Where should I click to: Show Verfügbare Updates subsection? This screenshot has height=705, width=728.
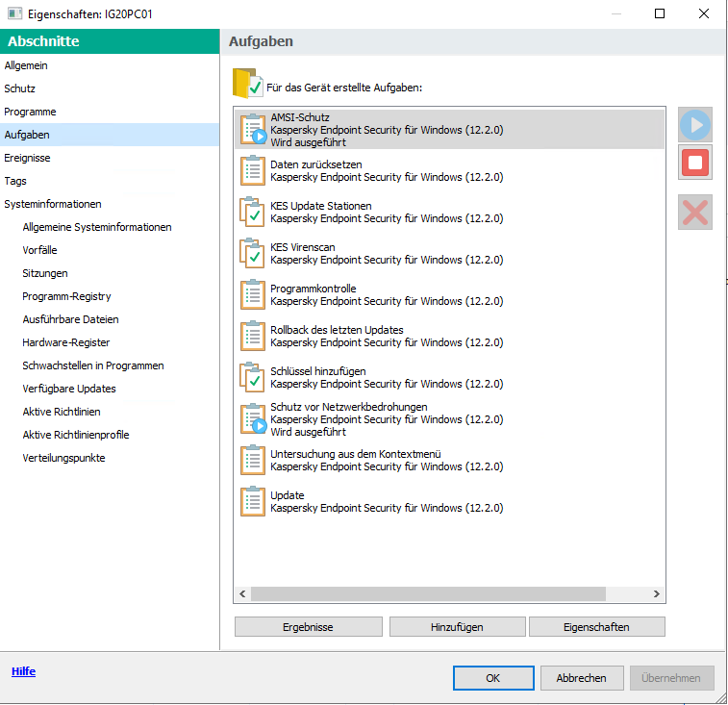point(69,389)
